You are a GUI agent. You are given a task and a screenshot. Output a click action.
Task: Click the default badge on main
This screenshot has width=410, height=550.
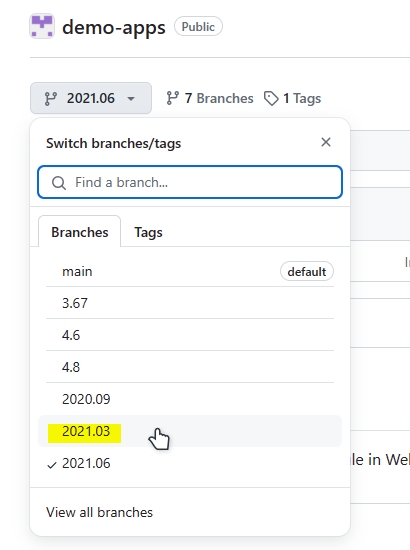tap(307, 271)
